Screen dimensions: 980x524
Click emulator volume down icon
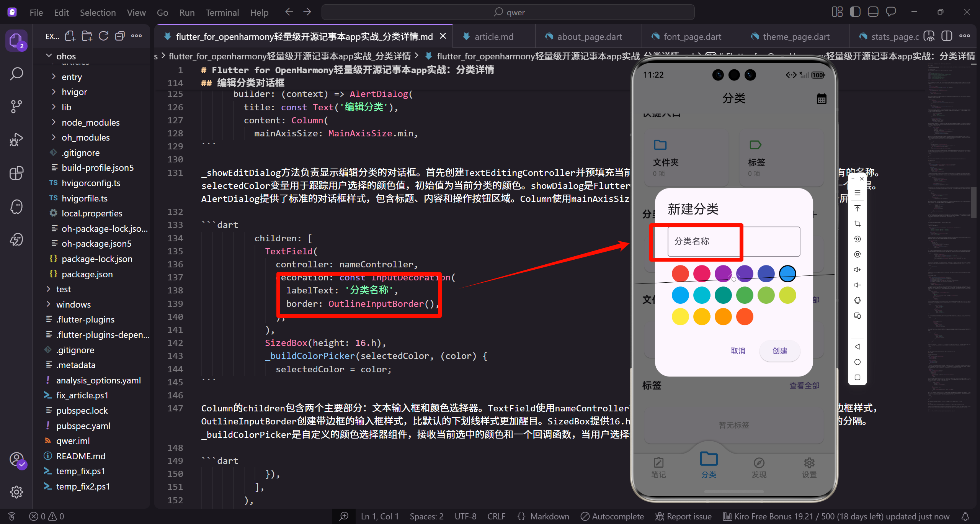click(857, 285)
